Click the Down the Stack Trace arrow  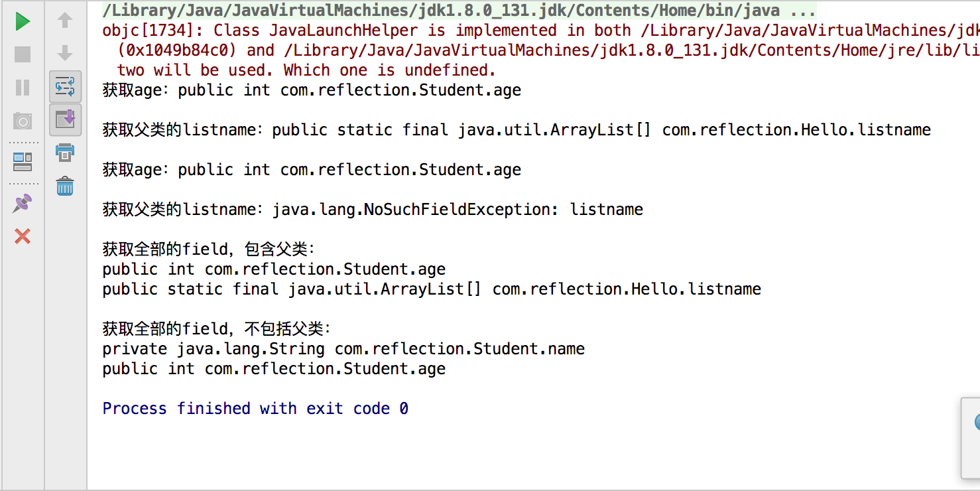click(x=65, y=53)
